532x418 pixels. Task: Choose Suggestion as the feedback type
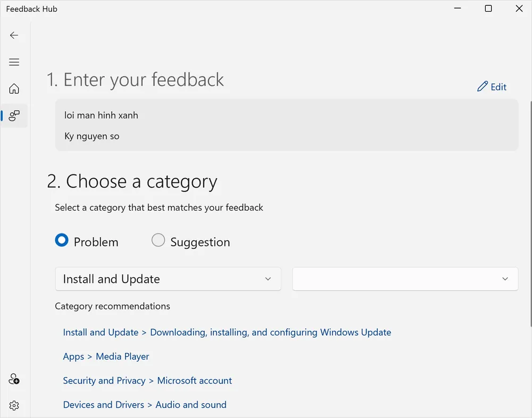point(158,240)
